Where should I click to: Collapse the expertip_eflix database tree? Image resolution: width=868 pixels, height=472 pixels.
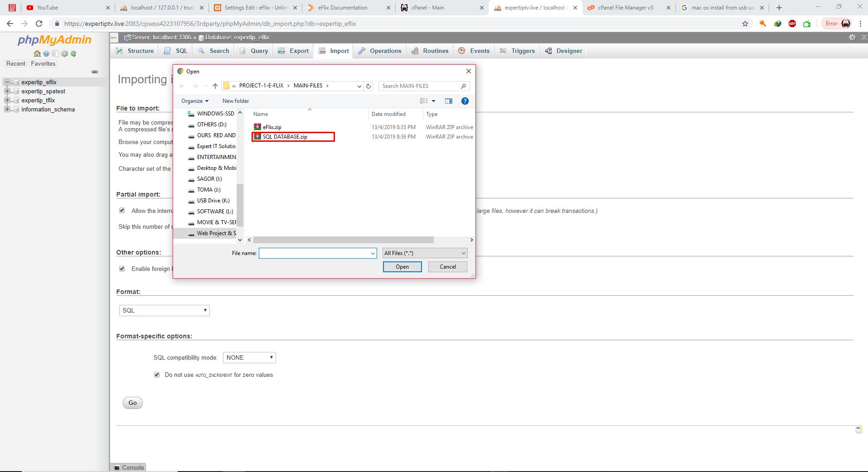point(7,82)
